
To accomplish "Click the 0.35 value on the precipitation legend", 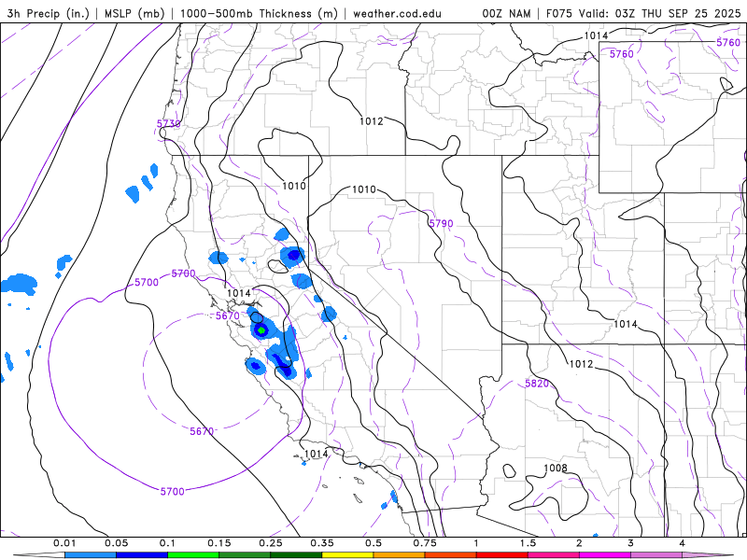I will [x=322, y=543].
